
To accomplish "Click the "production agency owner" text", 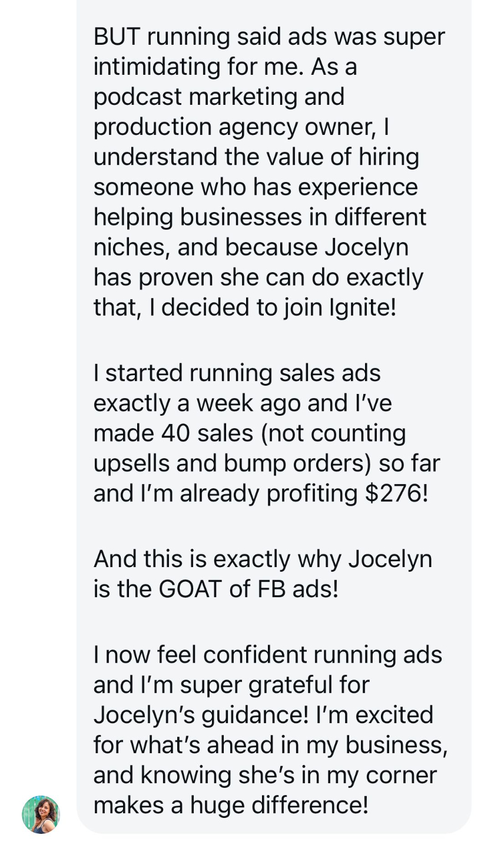I will [234, 127].
